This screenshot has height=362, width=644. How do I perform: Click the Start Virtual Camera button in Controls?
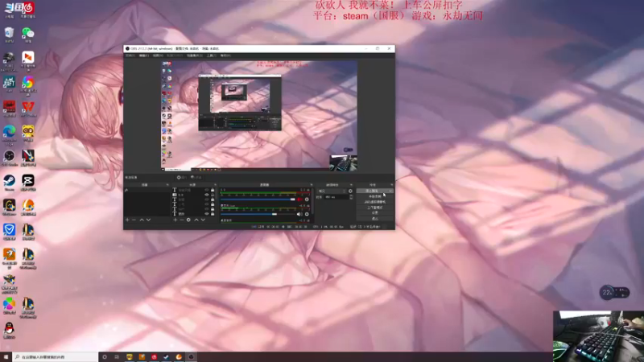(x=374, y=202)
